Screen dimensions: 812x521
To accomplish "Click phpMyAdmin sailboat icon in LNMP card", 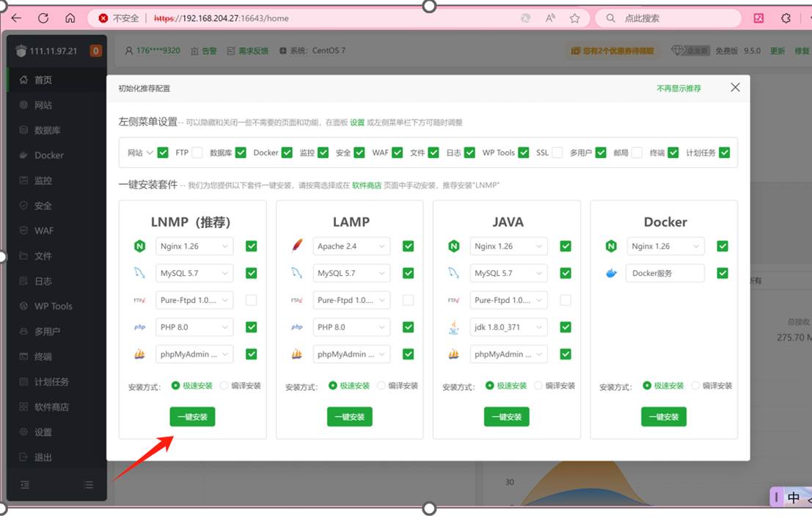I will (x=140, y=354).
